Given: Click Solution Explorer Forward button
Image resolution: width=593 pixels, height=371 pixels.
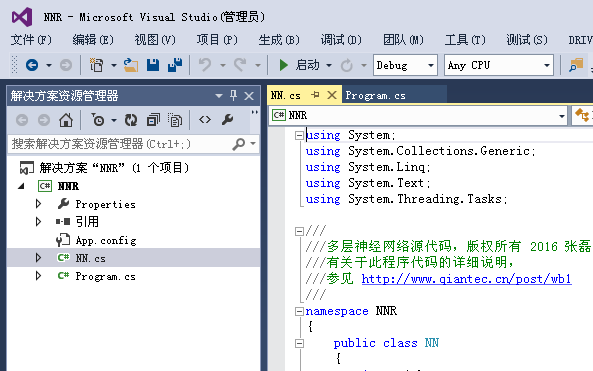Looking at the screenshot, I should click(44, 120).
